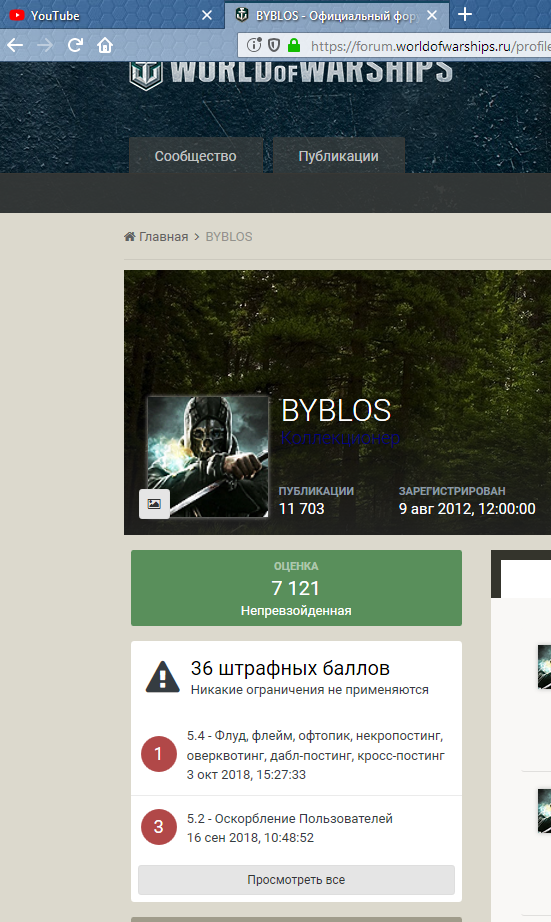The height and width of the screenshot is (922, 551).
Task: Show site information icon in address bar
Action: point(253,45)
